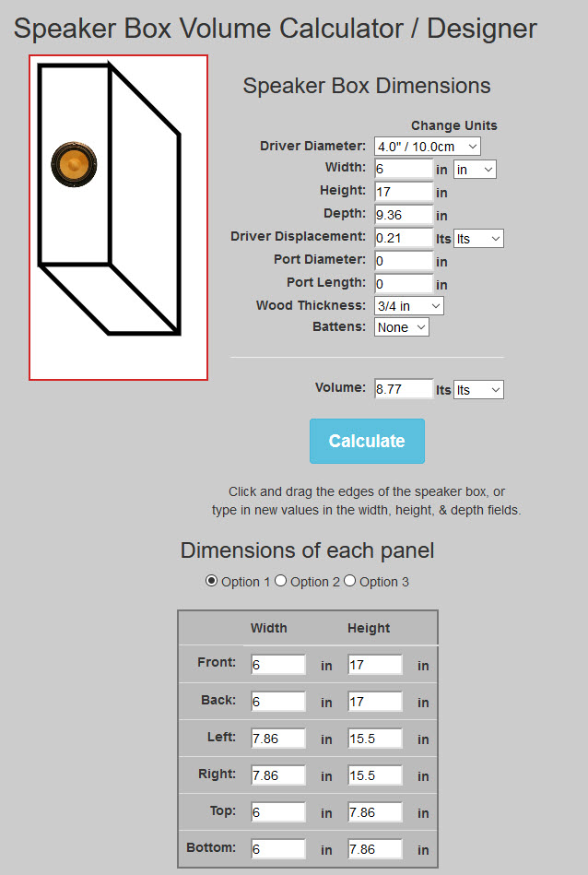
Task: Select the Option 3 radio button
Action: tap(350, 581)
